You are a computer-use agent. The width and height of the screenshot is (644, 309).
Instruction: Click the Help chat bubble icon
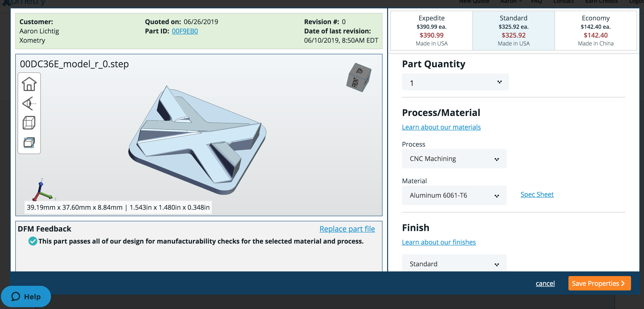[x=16, y=296]
